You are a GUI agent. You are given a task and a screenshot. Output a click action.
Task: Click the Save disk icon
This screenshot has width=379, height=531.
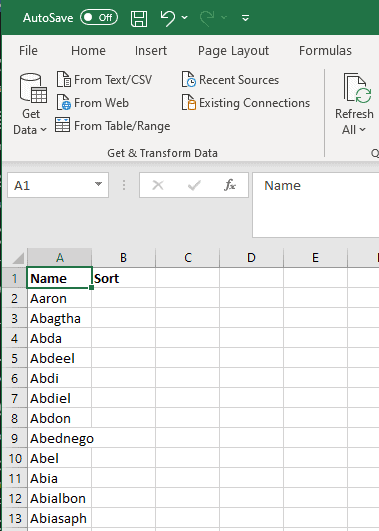(139, 18)
